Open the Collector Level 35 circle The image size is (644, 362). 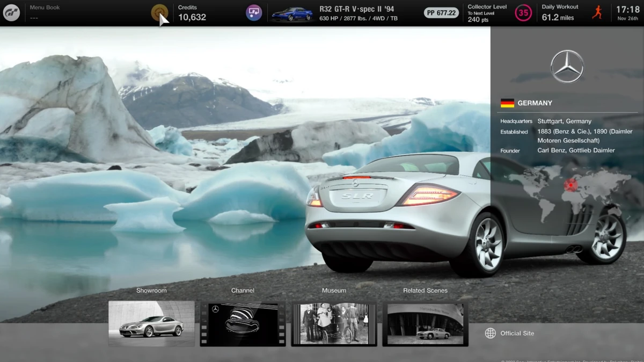pos(523,13)
